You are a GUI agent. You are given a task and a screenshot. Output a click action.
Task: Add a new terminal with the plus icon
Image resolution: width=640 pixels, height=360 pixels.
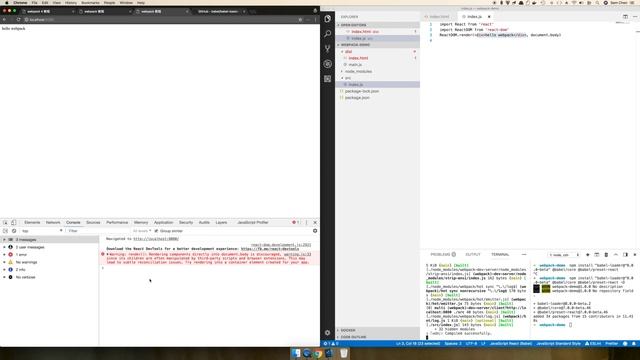pyautogui.click(x=588, y=255)
